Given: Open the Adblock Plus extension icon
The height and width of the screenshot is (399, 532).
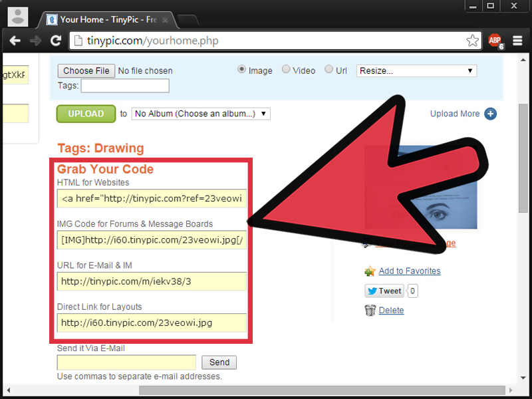Looking at the screenshot, I should click(495, 41).
